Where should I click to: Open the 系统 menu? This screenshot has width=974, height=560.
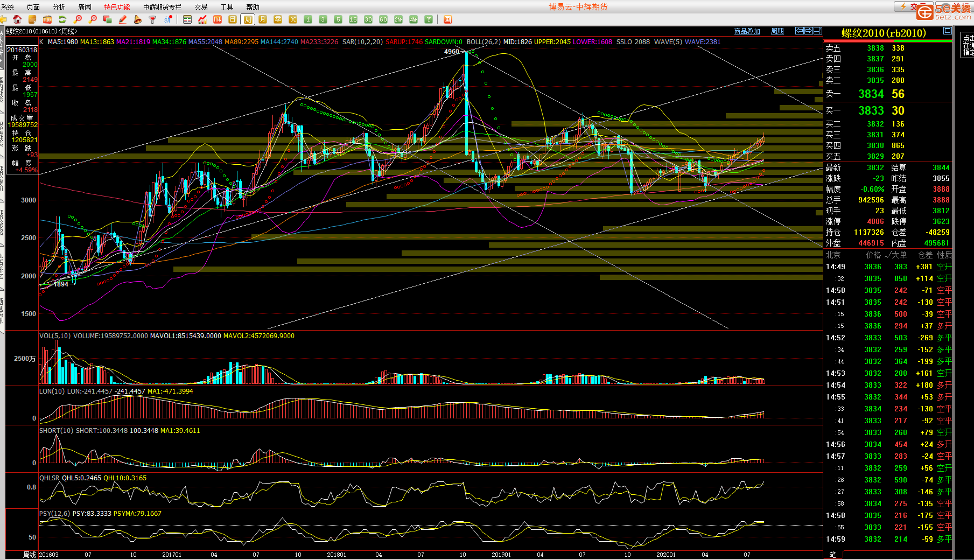(8, 7)
